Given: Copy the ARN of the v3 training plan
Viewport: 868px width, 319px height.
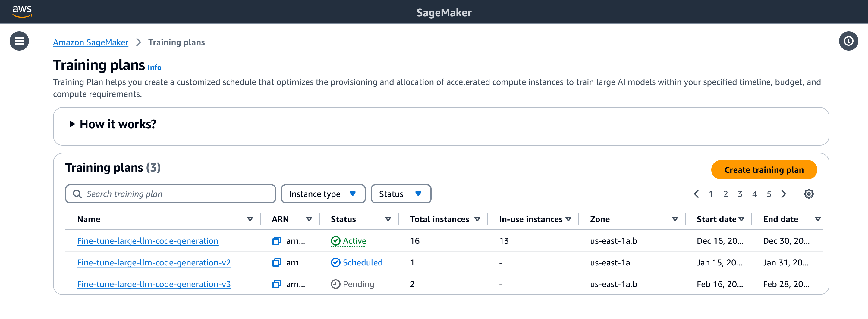Looking at the screenshot, I should pyautogui.click(x=276, y=284).
